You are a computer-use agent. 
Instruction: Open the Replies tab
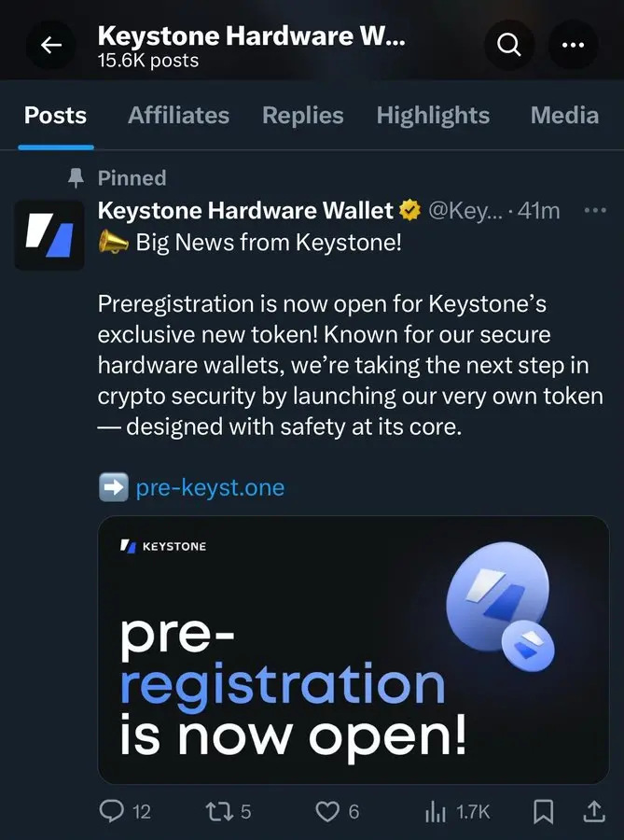302,115
